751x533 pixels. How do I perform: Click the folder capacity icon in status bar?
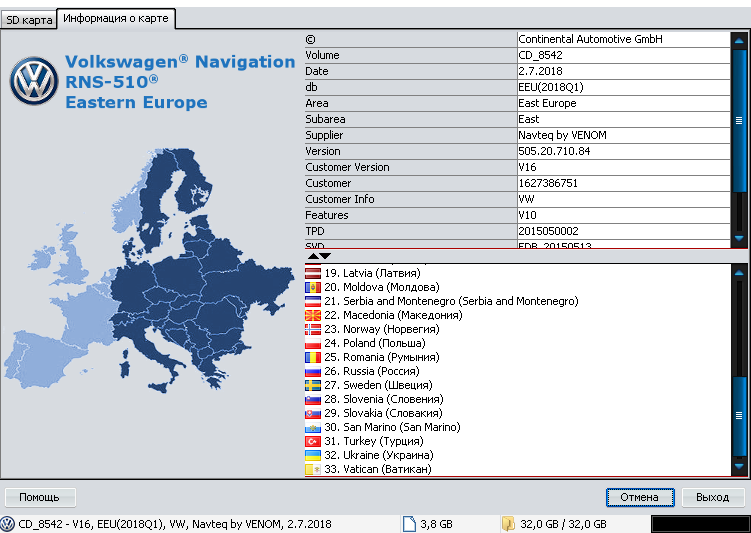coord(508,524)
